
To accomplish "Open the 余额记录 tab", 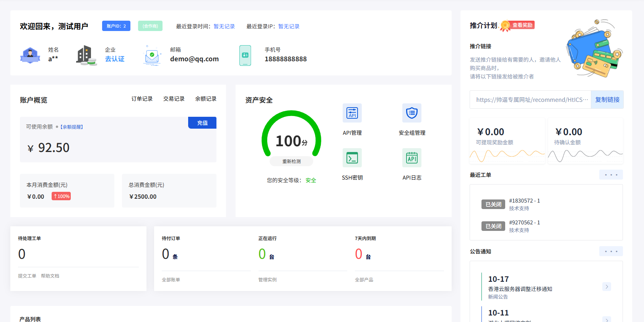I will (206, 99).
